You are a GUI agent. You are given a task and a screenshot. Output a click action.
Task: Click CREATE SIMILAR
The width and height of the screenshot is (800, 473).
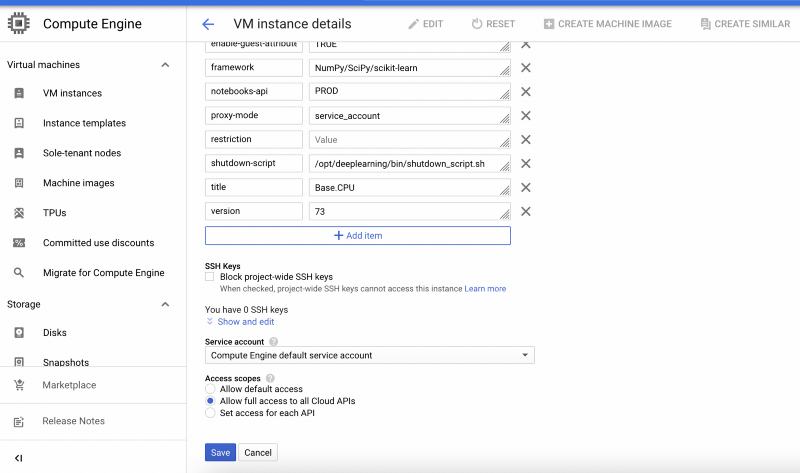(x=745, y=24)
